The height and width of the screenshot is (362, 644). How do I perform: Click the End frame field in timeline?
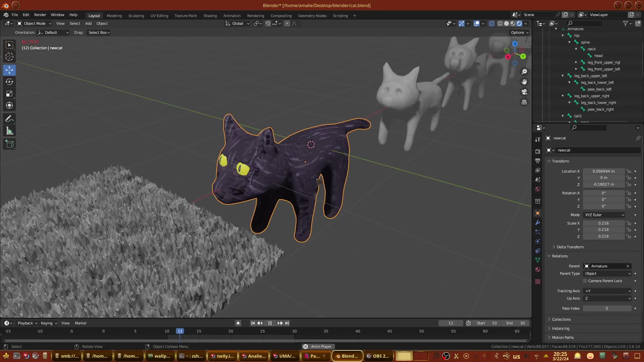(516, 323)
